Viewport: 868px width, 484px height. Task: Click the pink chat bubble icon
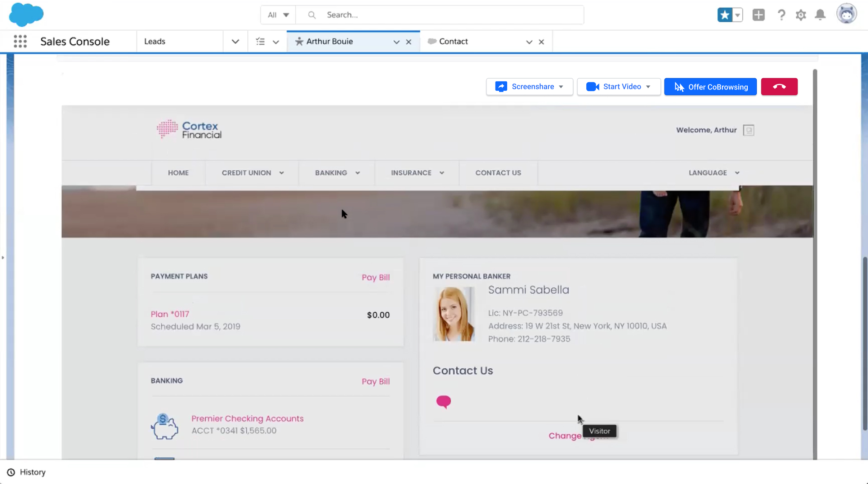click(x=443, y=401)
